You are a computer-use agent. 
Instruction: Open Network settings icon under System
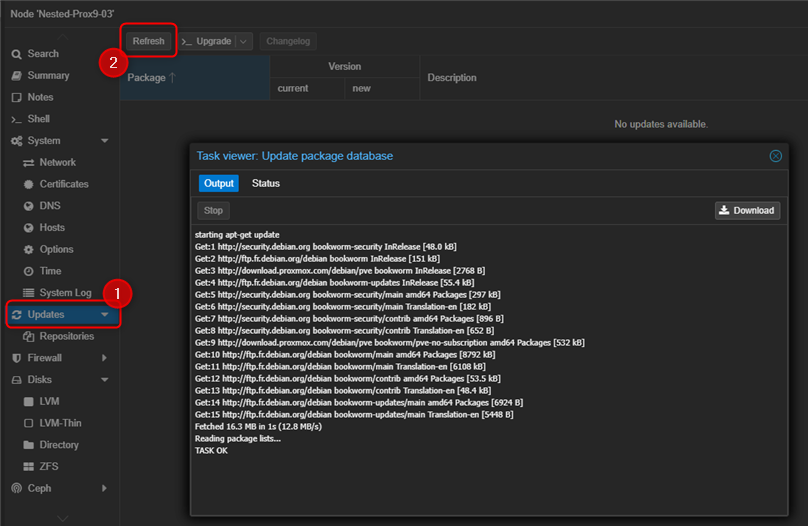click(x=29, y=163)
